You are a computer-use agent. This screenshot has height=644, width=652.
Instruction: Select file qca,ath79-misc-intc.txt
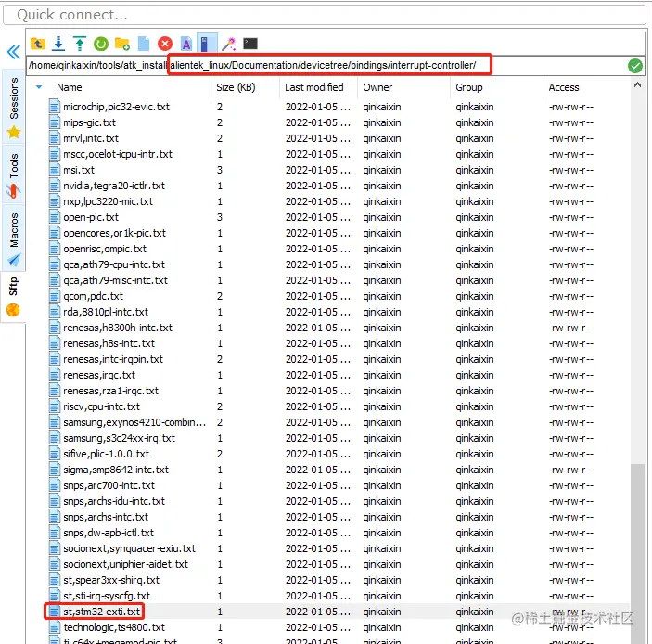(x=116, y=280)
